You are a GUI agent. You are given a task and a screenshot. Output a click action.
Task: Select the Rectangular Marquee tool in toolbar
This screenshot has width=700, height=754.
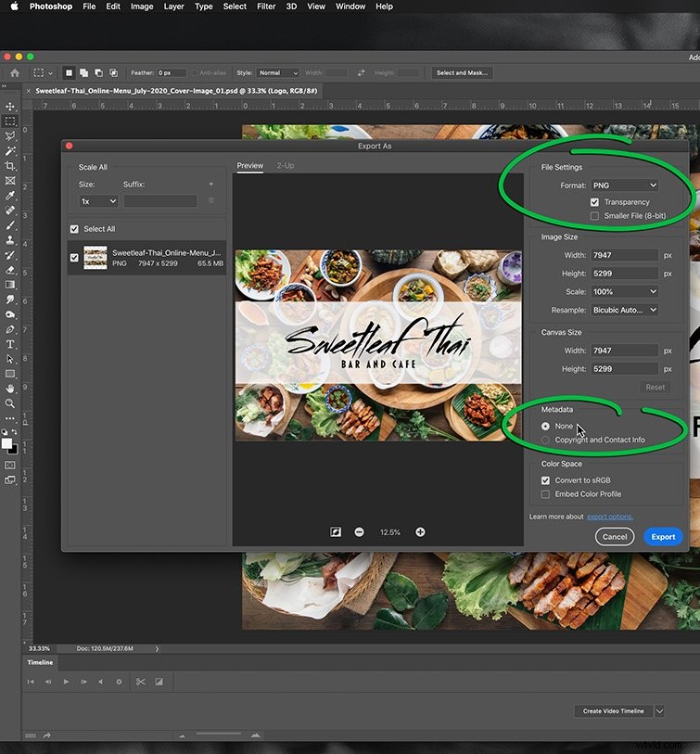coord(9,121)
